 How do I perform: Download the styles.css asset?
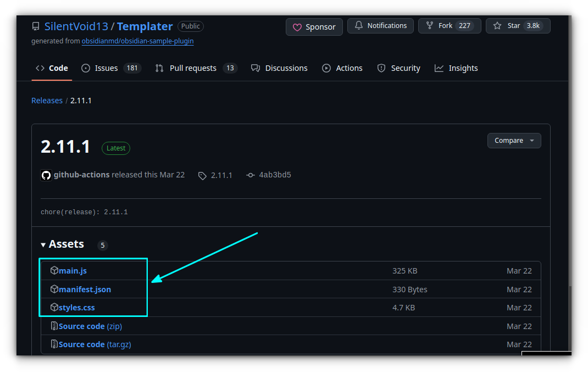(76, 308)
